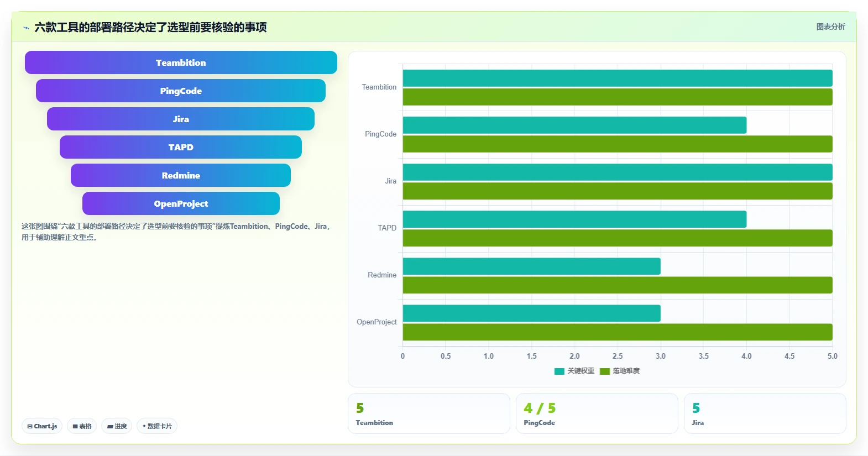The height and width of the screenshot is (456, 868).
Task: Toggle the 关键权重 legend swatch
Action: (x=559, y=371)
